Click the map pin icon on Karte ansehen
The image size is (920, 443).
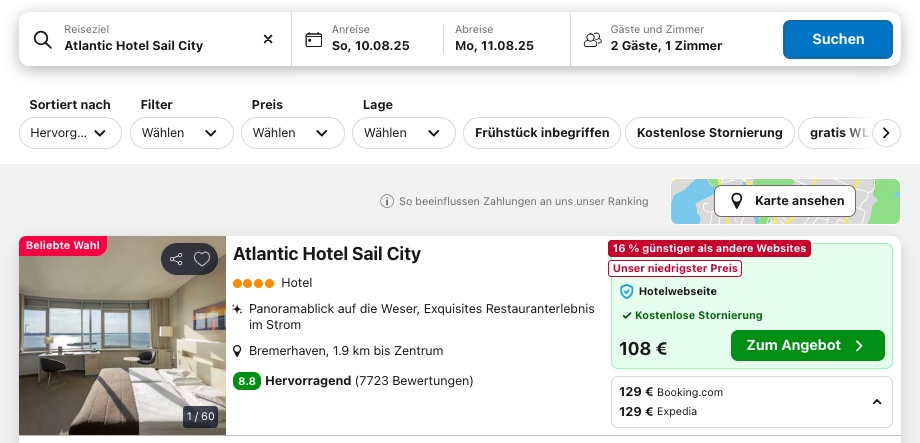736,201
